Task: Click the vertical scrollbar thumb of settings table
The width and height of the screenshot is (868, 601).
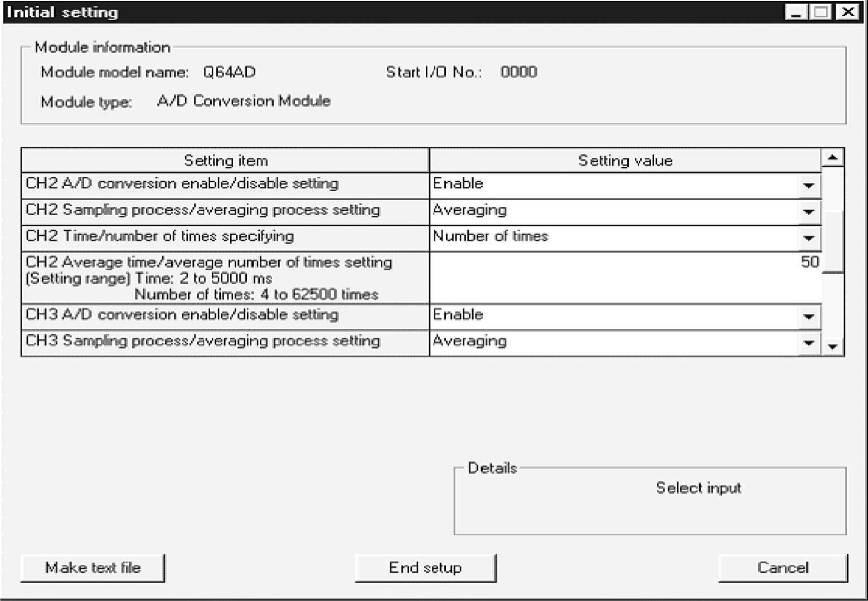Action: [833, 242]
